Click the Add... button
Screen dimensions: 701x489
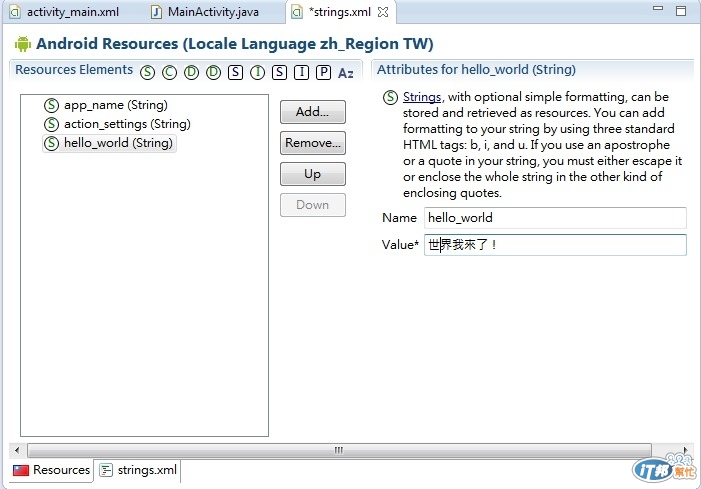pos(312,112)
